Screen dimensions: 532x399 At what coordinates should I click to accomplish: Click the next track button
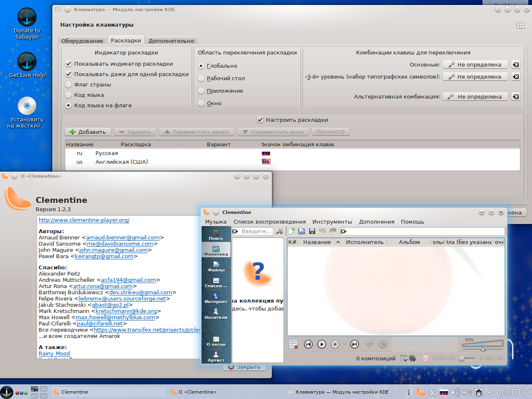coord(355,344)
